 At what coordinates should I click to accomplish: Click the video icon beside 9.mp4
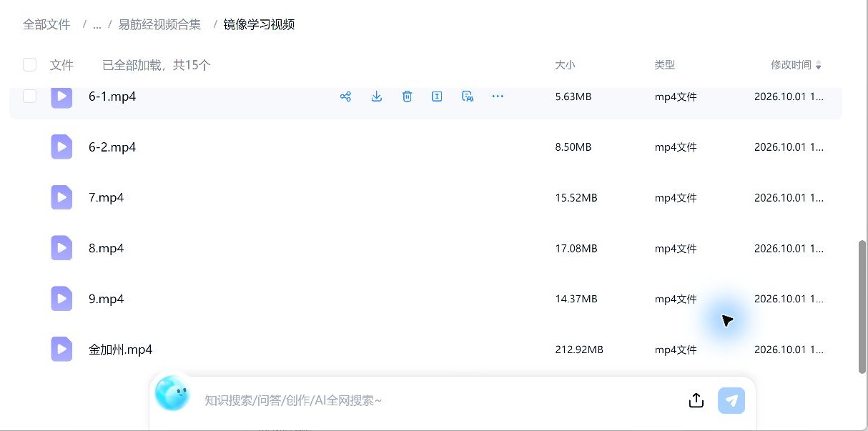point(61,299)
